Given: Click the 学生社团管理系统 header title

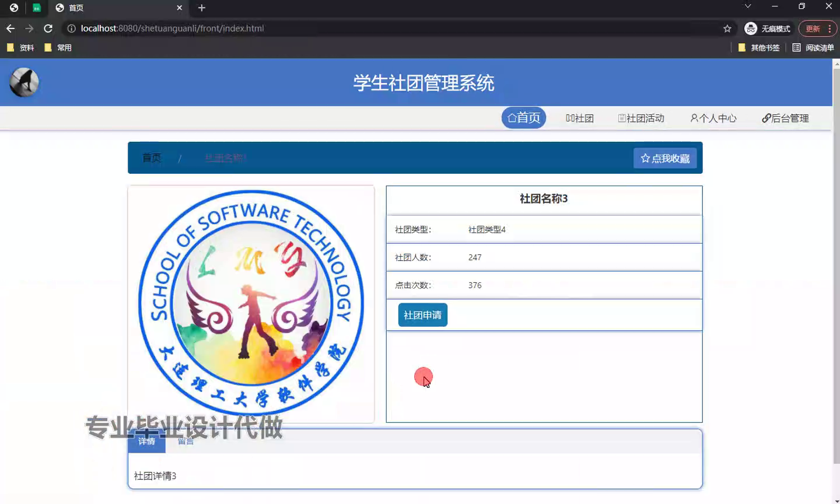Looking at the screenshot, I should point(423,83).
